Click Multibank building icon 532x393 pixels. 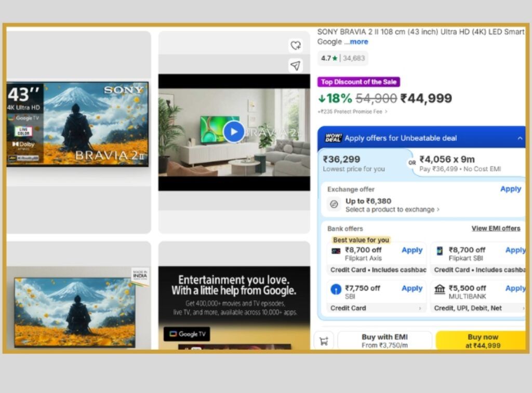(x=440, y=289)
